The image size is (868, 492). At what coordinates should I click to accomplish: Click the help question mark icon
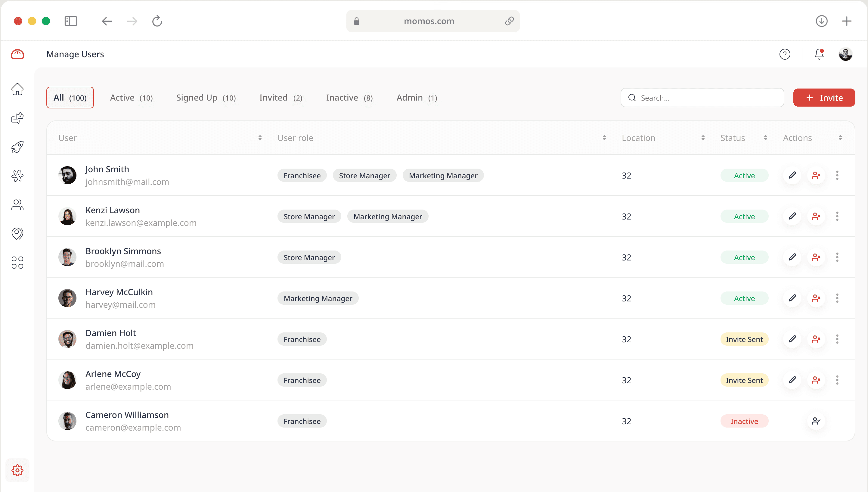(785, 54)
